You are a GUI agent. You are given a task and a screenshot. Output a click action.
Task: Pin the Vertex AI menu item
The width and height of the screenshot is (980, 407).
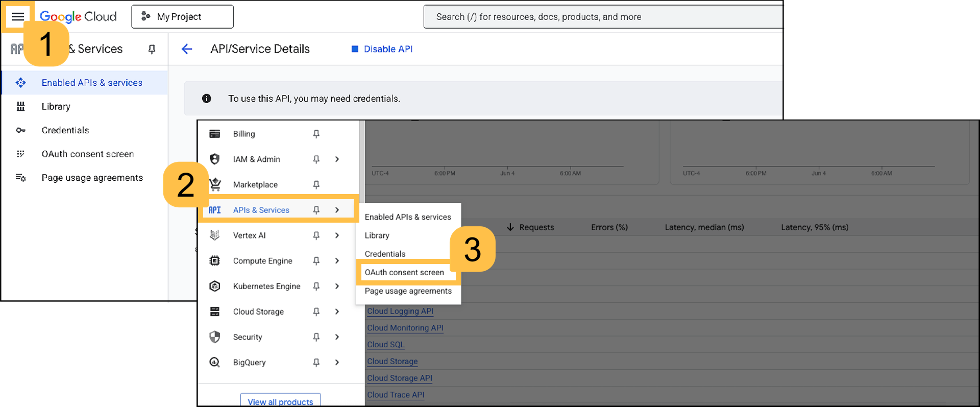click(316, 235)
